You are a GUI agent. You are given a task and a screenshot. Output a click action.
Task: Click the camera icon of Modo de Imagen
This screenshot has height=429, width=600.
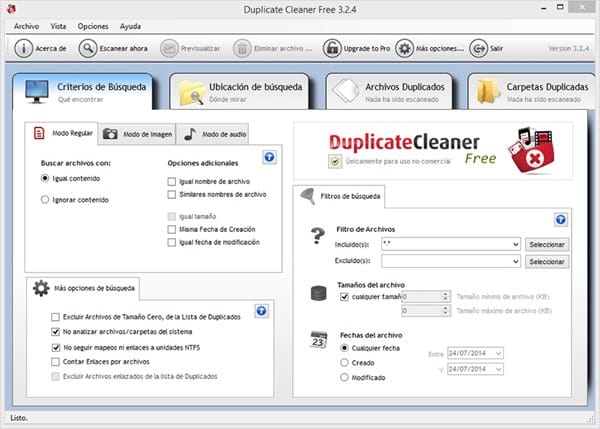tap(110, 134)
